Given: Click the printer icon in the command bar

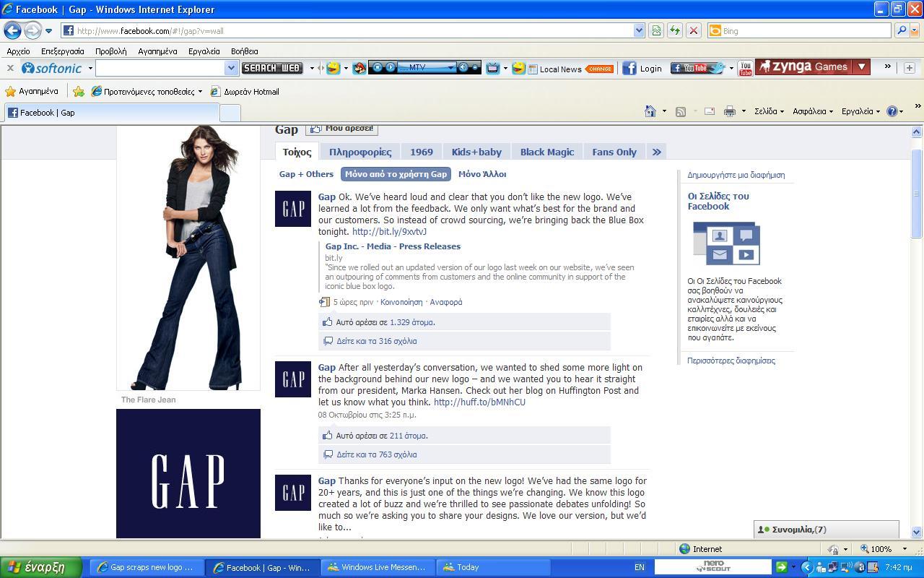Looking at the screenshot, I should point(730,111).
